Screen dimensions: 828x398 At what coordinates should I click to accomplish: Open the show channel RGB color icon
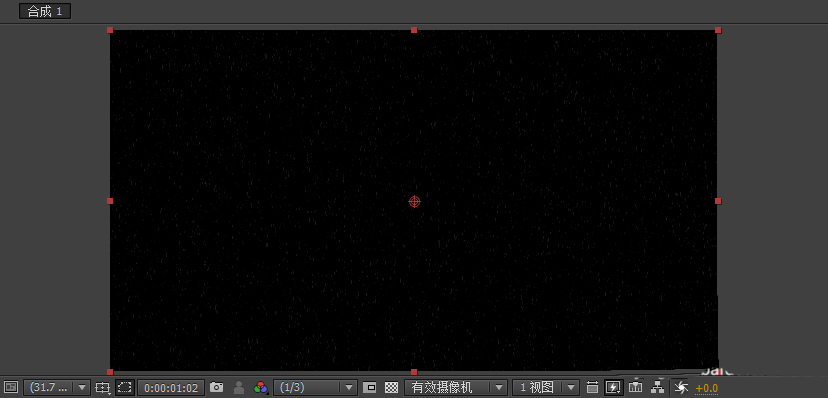coord(261,387)
